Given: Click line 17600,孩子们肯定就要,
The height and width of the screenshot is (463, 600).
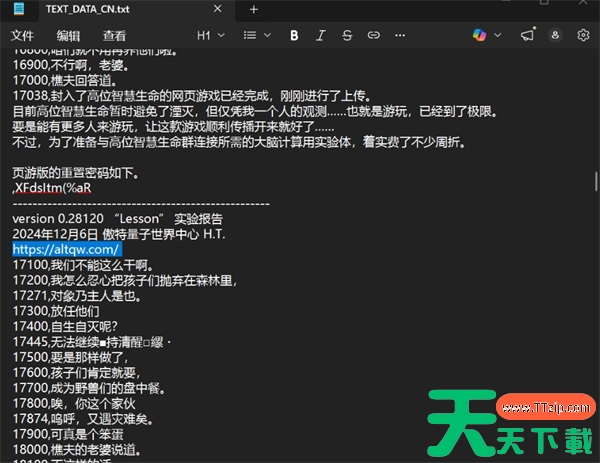Looking at the screenshot, I should 77,373.
